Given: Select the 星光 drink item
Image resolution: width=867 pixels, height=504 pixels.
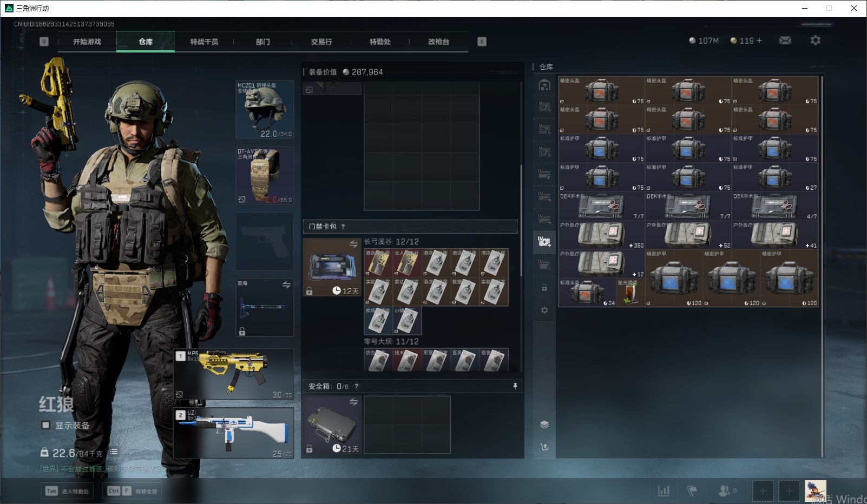Looking at the screenshot, I should [x=630, y=293].
